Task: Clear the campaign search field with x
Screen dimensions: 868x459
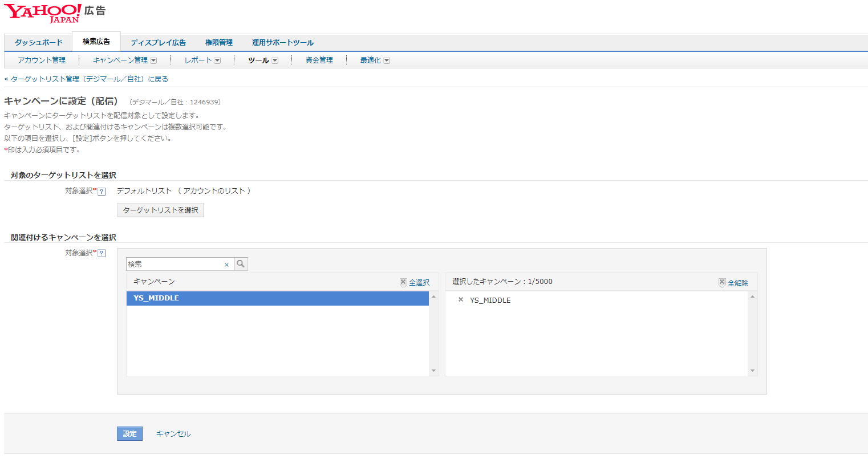Action: tap(226, 265)
